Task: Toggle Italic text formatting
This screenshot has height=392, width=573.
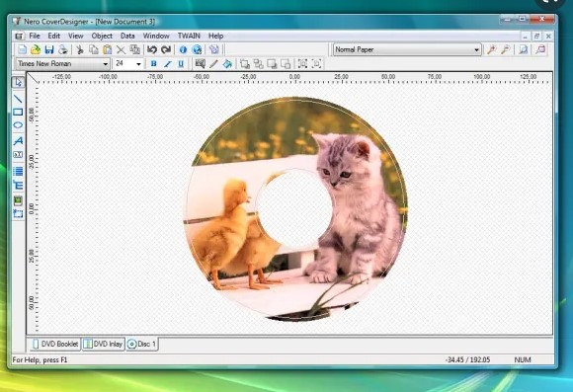Action: pyautogui.click(x=167, y=64)
